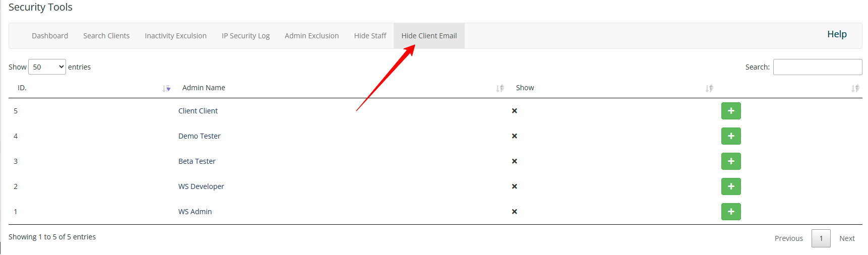Switch to Hide Staff tab
The image size is (868, 255).
[370, 36]
